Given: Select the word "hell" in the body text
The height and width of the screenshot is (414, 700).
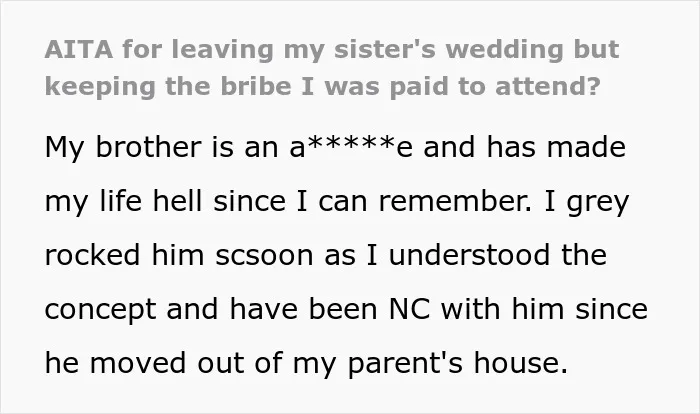Looking at the screenshot, I should point(178,201).
